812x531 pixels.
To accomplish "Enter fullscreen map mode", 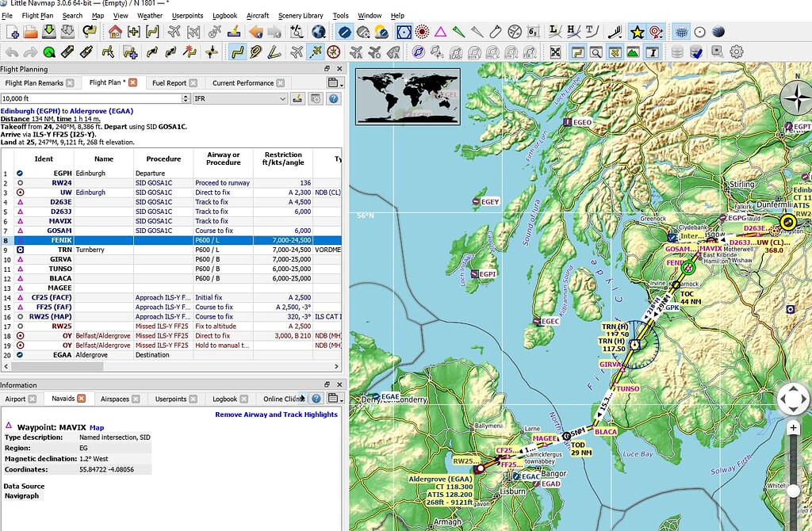I will coord(555,51).
